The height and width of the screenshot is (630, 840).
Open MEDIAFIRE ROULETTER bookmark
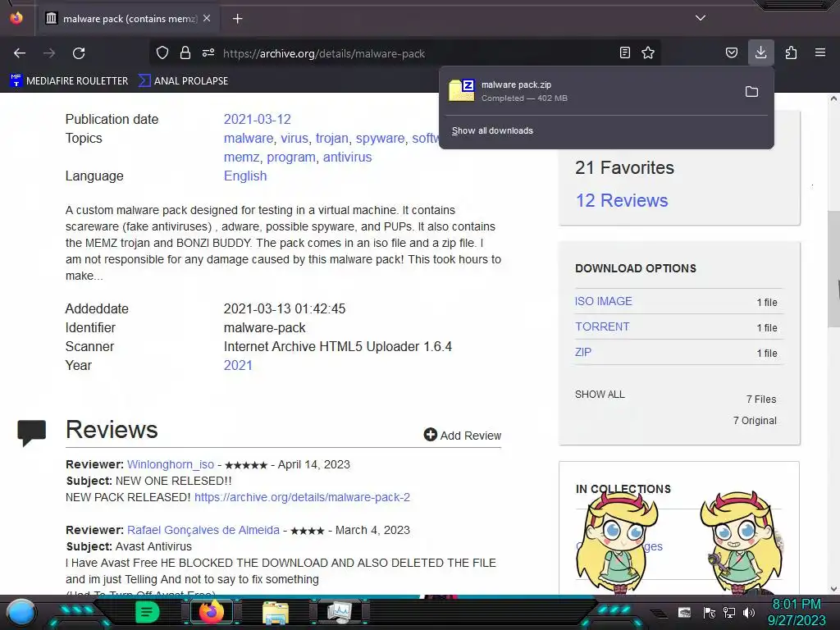pyautogui.click(x=70, y=81)
